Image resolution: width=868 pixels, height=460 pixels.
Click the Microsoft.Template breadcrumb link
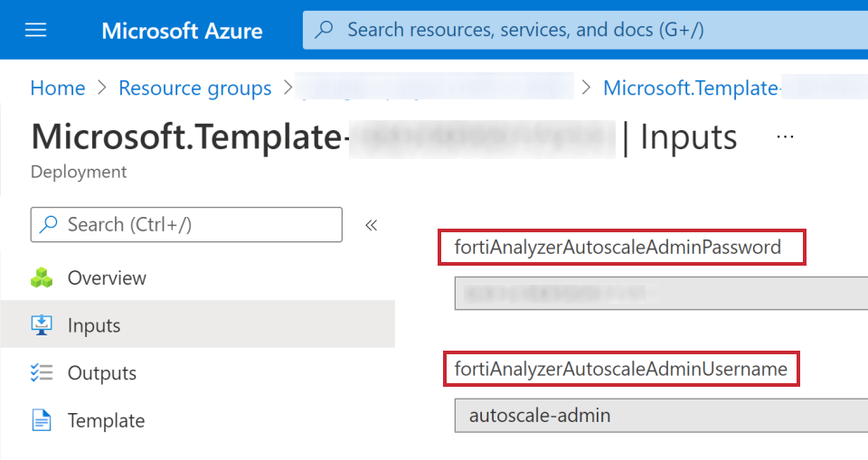click(x=691, y=88)
